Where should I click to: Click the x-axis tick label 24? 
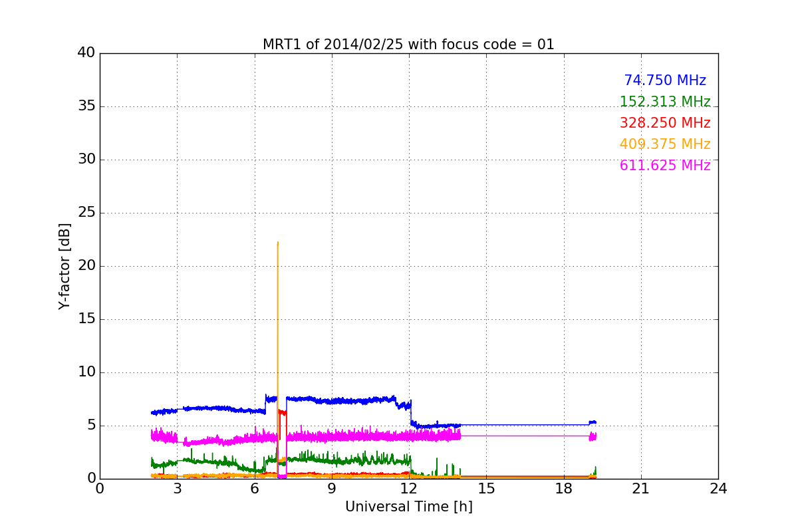pos(718,489)
